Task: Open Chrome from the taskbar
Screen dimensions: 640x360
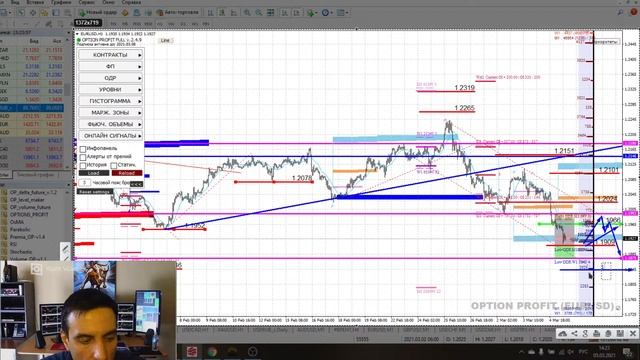Action: [x=212, y=351]
